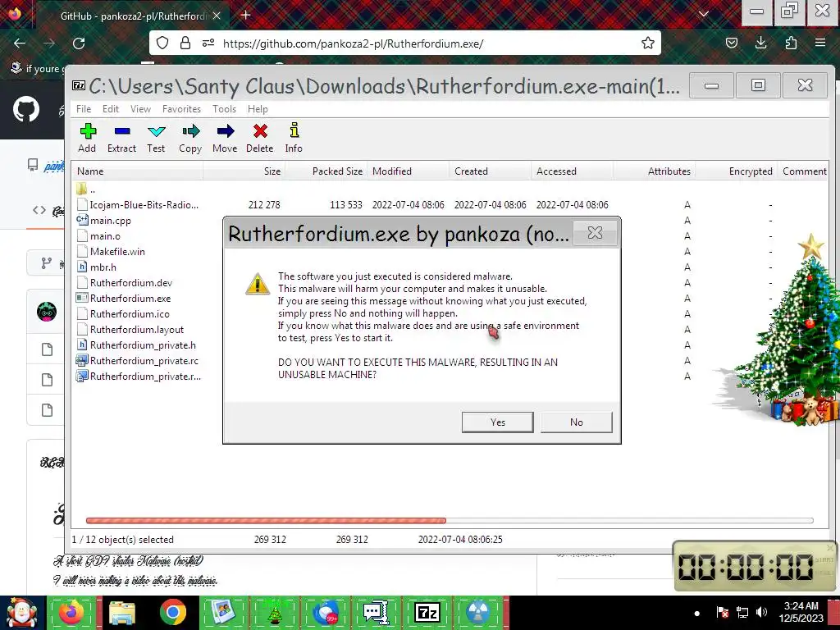
Task: Open Firefox from the taskbar
Action: click(x=71, y=612)
